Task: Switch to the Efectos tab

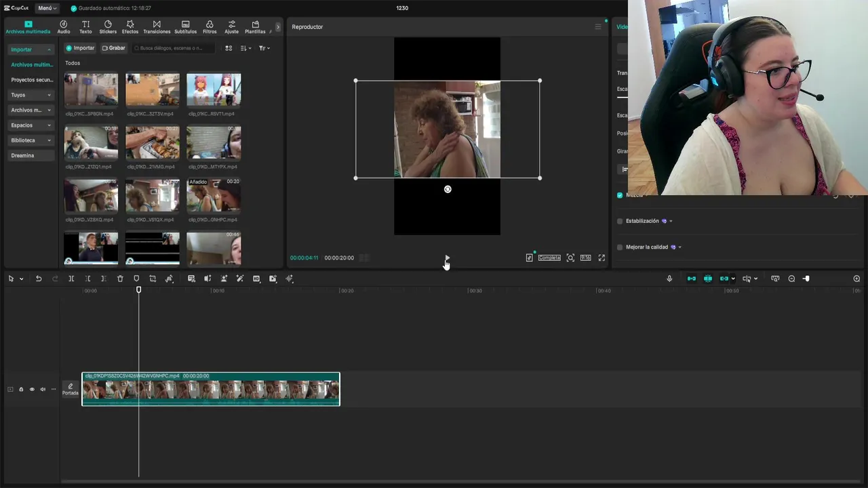Action: (130, 27)
